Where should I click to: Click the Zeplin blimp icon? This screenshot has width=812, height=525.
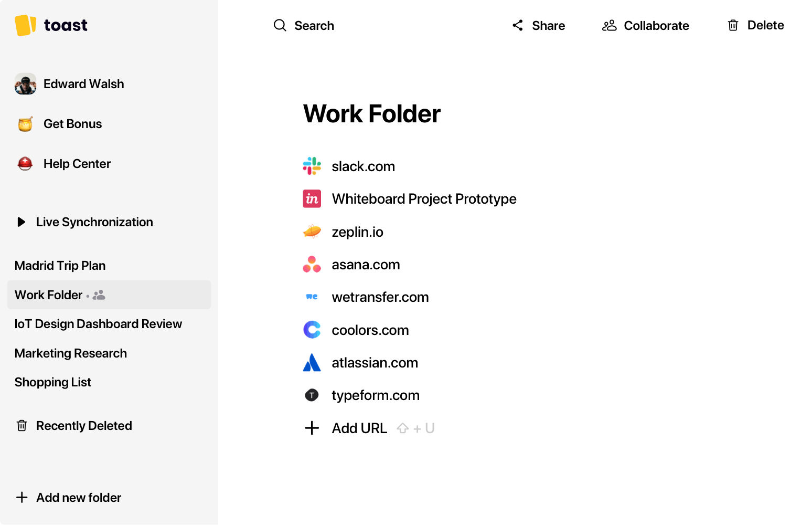point(312,232)
